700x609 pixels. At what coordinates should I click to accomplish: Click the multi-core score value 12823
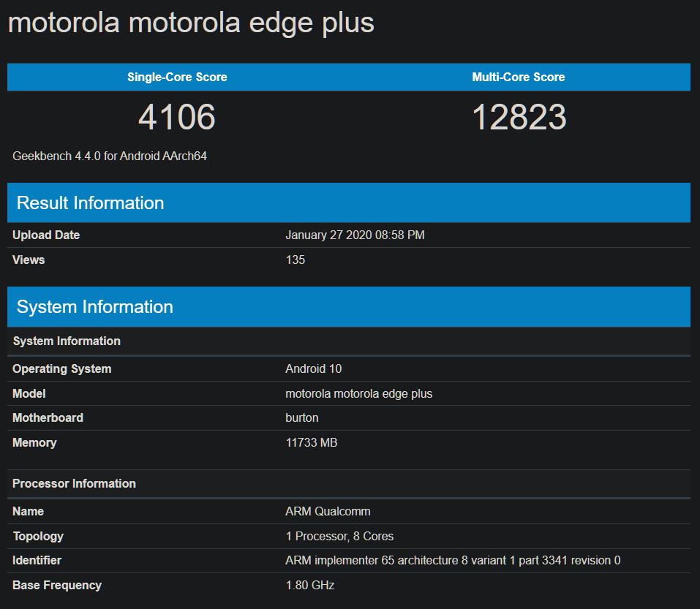pyautogui.click(x=519, y=117)
